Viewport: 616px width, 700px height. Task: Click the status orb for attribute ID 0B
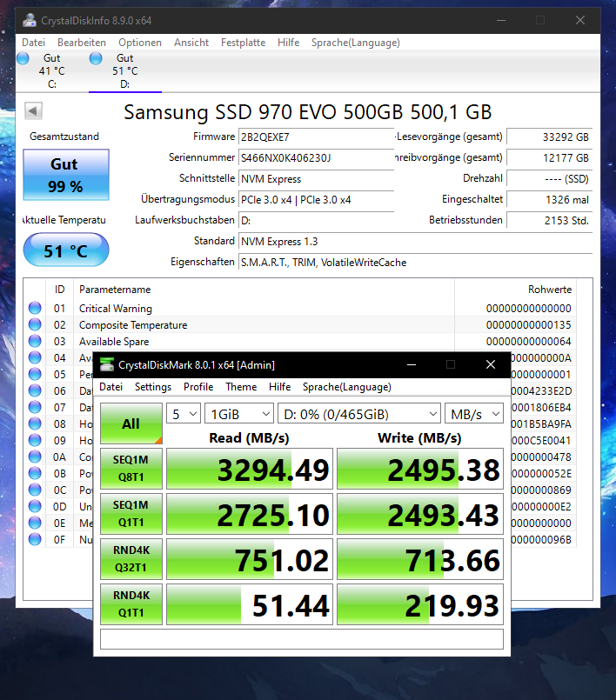point(35,473)
